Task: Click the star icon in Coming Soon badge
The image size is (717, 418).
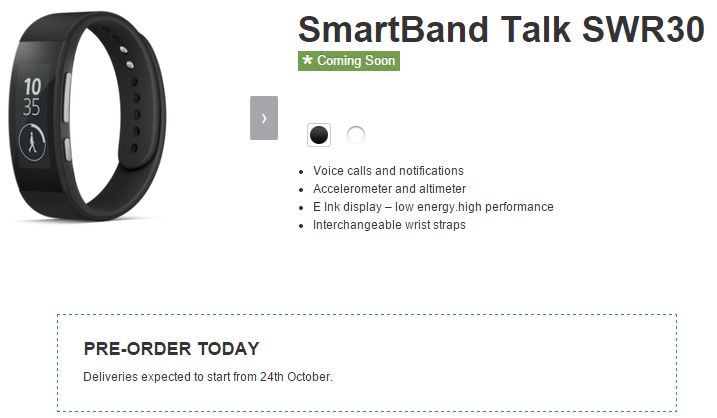Action: point(308,61)
